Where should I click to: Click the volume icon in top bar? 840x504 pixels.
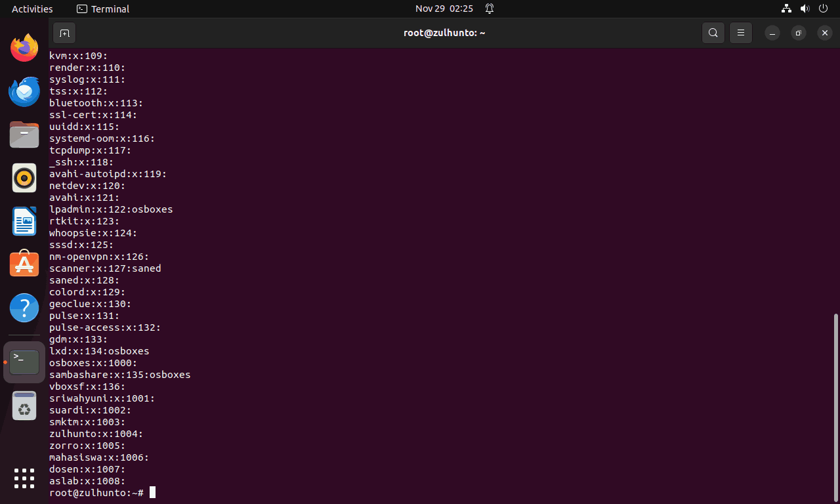point(805,9)
